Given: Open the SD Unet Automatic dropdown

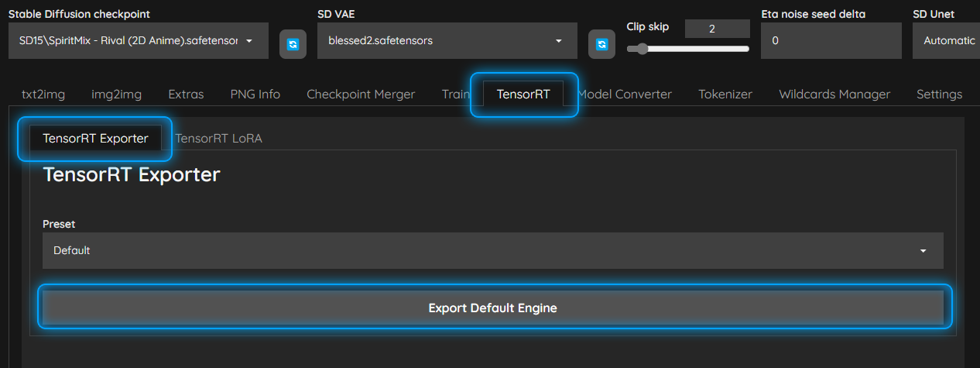Looking at the screenshot, I should click(946, 41).
